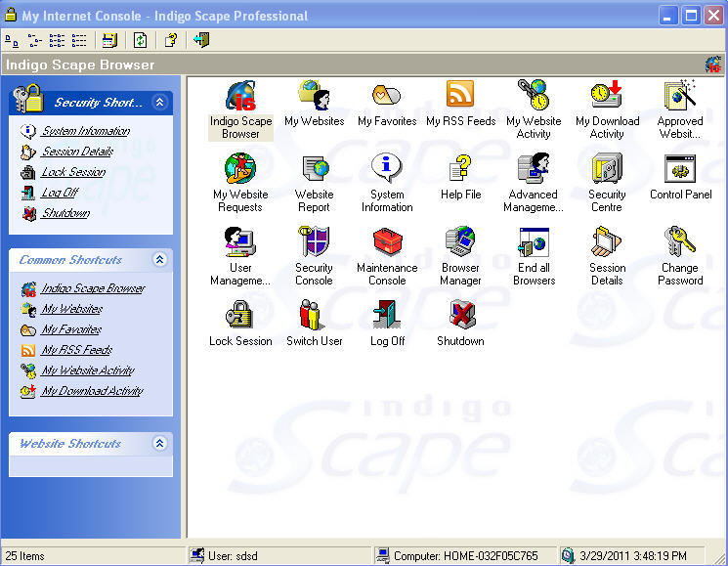The height and width of the screenshot is (566, 728).
Task: Switch to small icons view in toolbar
Action: tap(34, 41)
